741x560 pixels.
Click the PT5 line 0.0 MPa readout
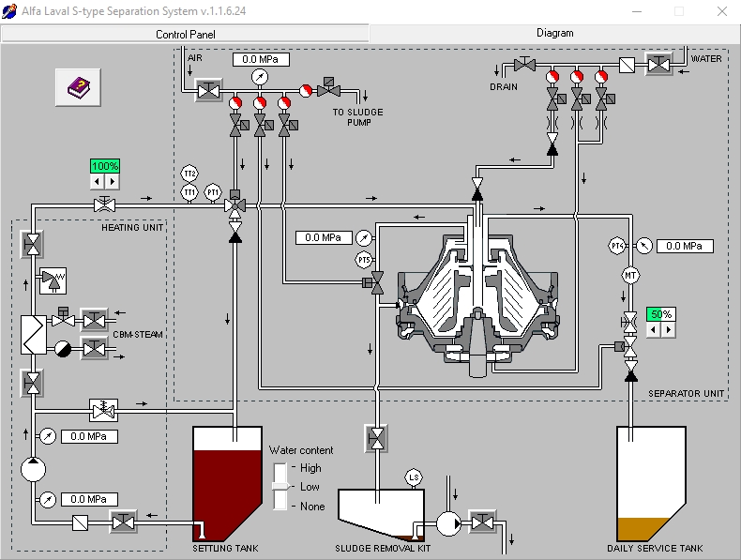tap(324, 237)
